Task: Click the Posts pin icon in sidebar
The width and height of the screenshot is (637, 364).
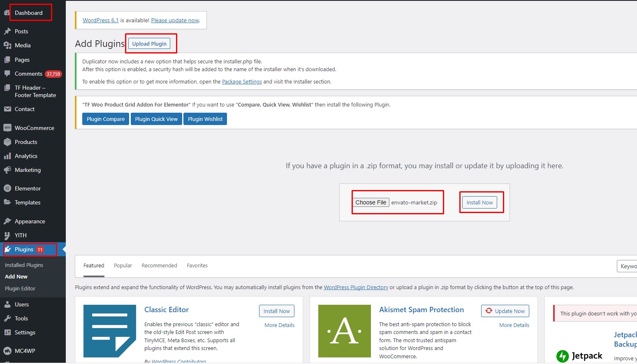Action: [8, 31]
